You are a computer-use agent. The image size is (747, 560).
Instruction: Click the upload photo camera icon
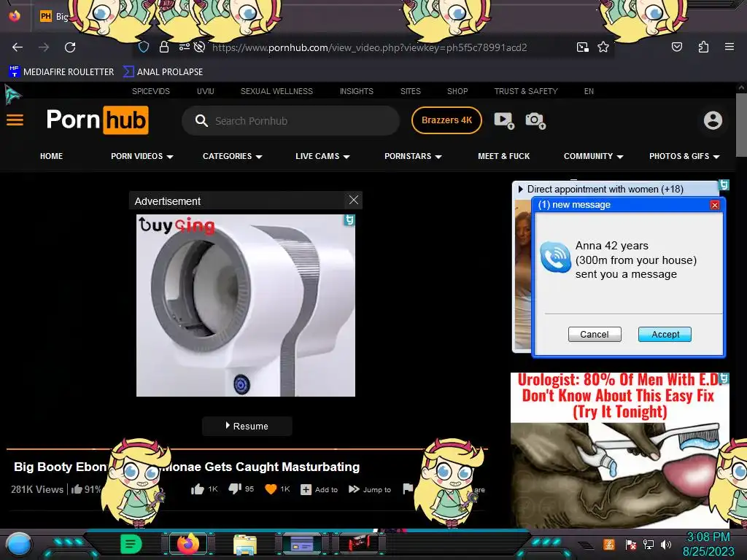[535, 120]
